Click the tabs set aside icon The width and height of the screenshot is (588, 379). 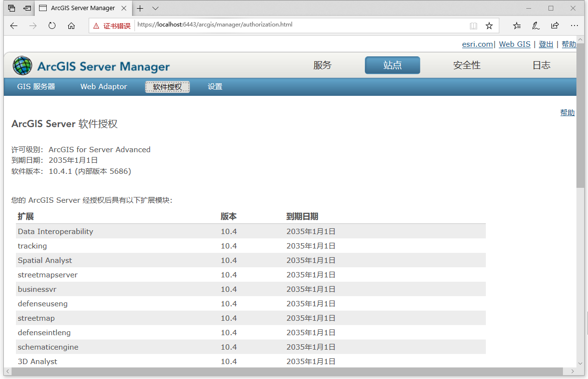pos(12,8)
